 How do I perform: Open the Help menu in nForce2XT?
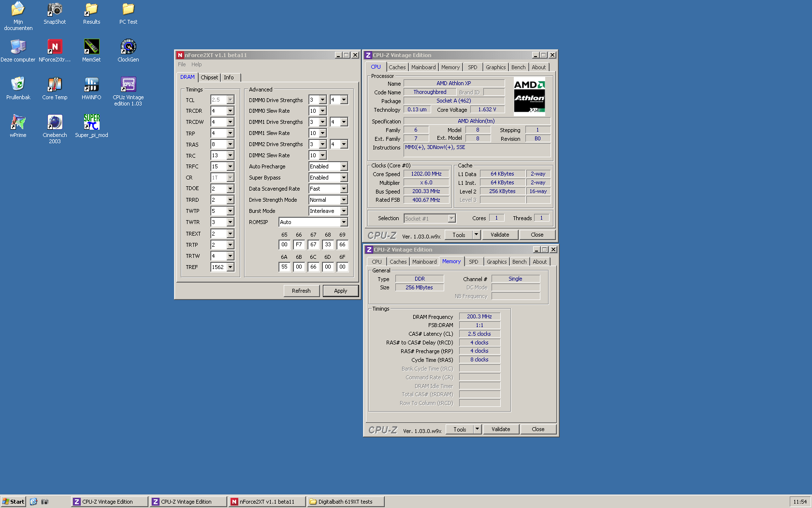click(196, 64)
